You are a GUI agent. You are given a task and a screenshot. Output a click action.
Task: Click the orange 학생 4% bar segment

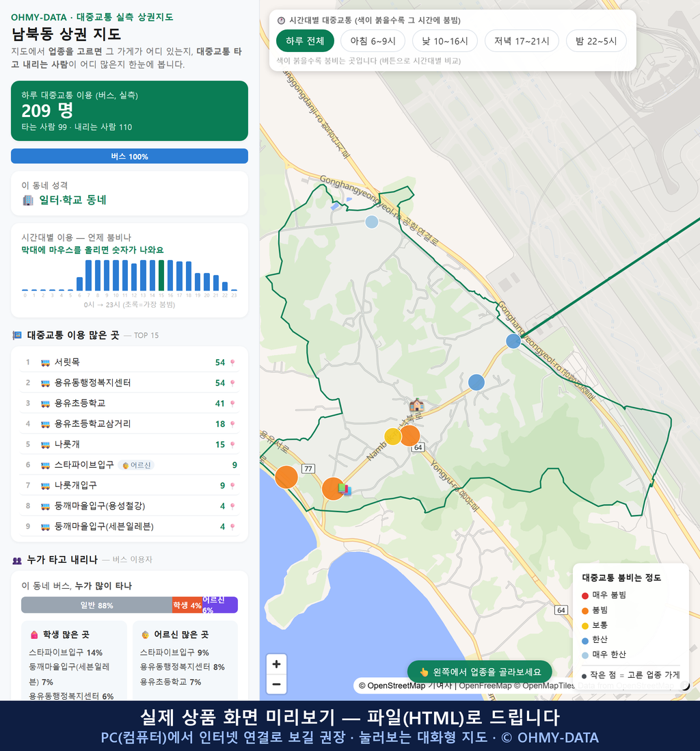tap(187, 605)
